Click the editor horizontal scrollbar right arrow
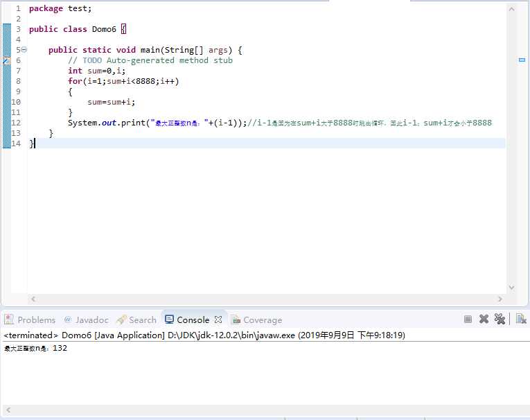The image size is (530, 420). 500,299
